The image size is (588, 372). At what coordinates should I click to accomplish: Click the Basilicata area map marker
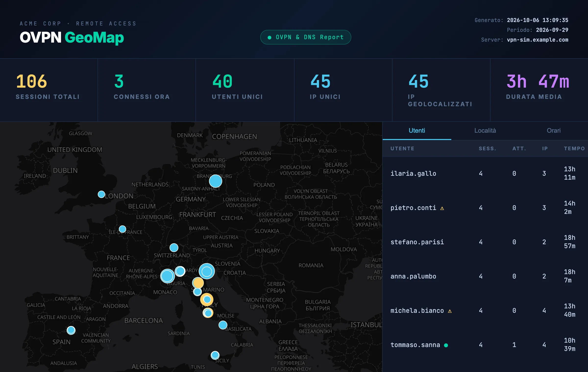(223, 325)
